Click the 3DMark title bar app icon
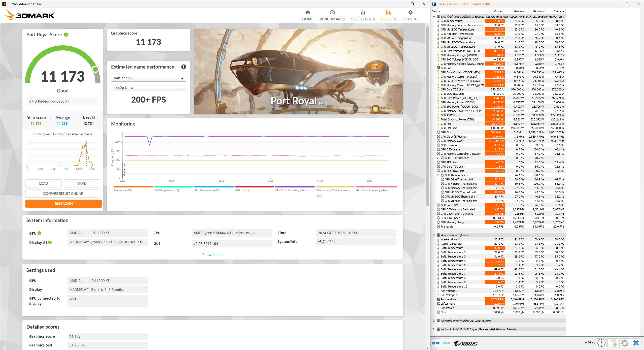Image resolution: width=644 pixels, height=350 pixels. pos(4,4)
